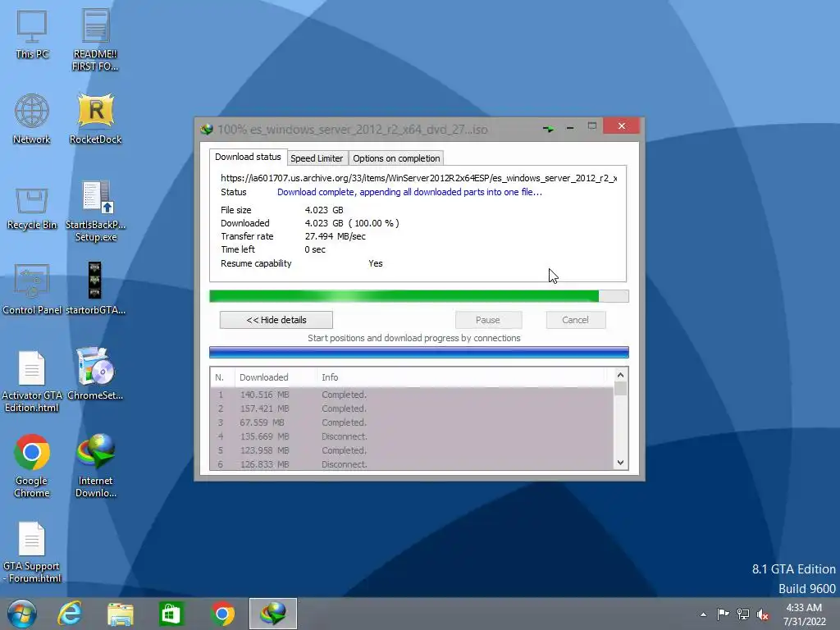Screen dimensions: 840x630
Task: Launch RocketDock desktop shortcut
Action: coord(95,119)
